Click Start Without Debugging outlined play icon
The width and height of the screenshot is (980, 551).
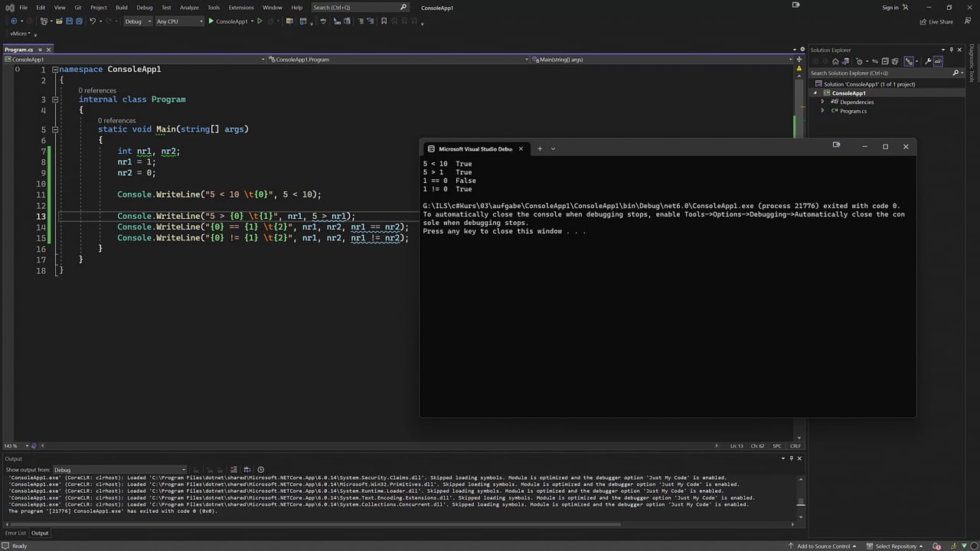point(260,21)
